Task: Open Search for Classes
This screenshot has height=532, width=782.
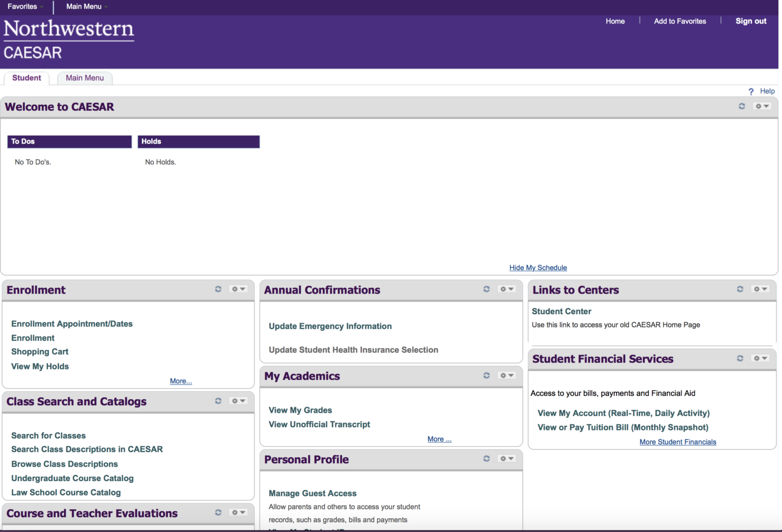Action: tap(48, 436)
